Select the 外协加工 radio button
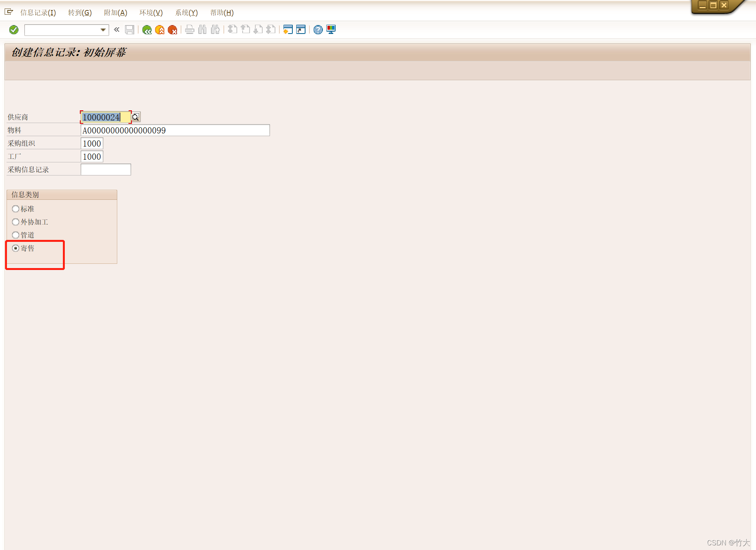The width and height of the screenshot is (756, 550). (x=15, y=222)
